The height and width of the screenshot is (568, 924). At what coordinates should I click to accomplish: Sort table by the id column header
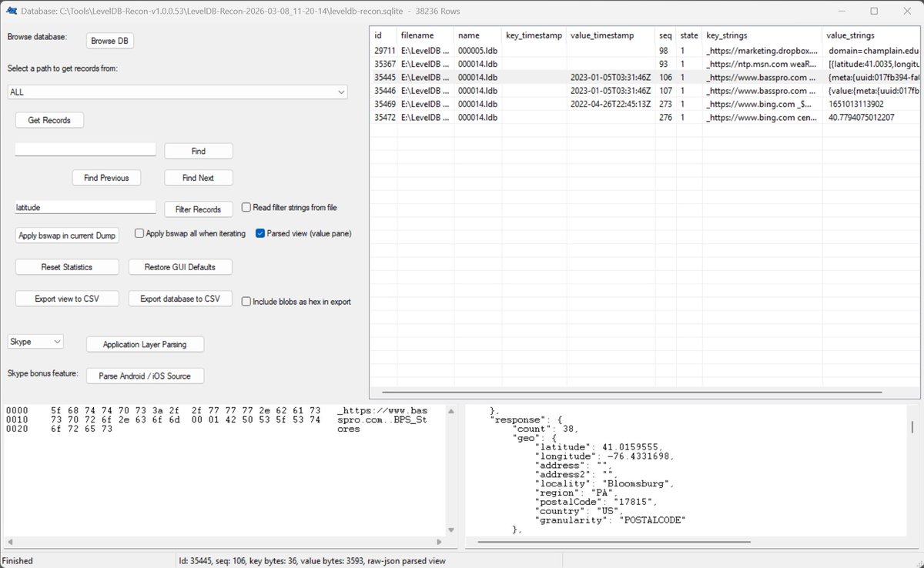point(383,35)
